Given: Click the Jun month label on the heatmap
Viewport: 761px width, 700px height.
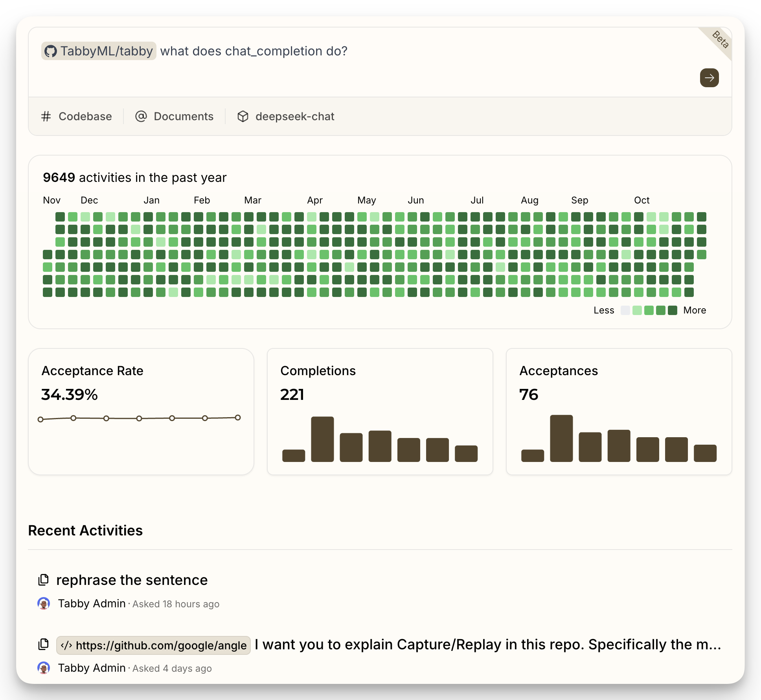Looking at the screenshot, I should [416, 200].
